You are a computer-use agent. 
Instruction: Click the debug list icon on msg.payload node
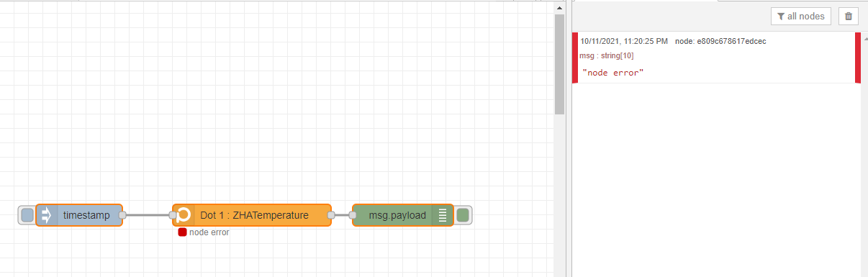[x=443, y=214]
